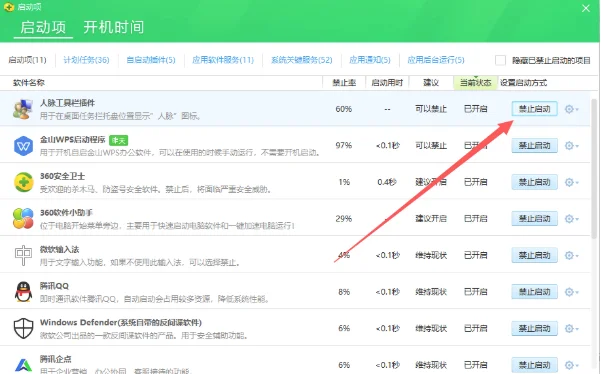This screenshot has width=601, height=374.
Task: Click the 软件名称 column header
Action: click(x=29, y=83)
